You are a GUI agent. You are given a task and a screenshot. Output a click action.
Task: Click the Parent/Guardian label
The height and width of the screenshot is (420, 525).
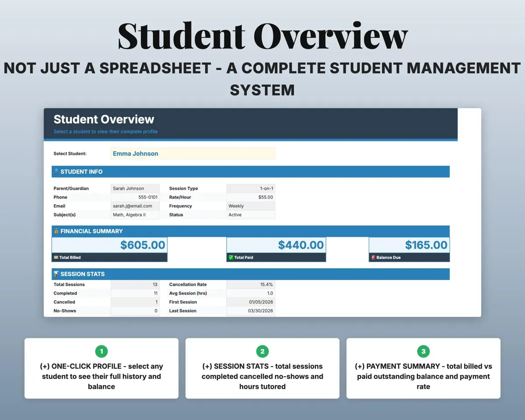[71, 189]
